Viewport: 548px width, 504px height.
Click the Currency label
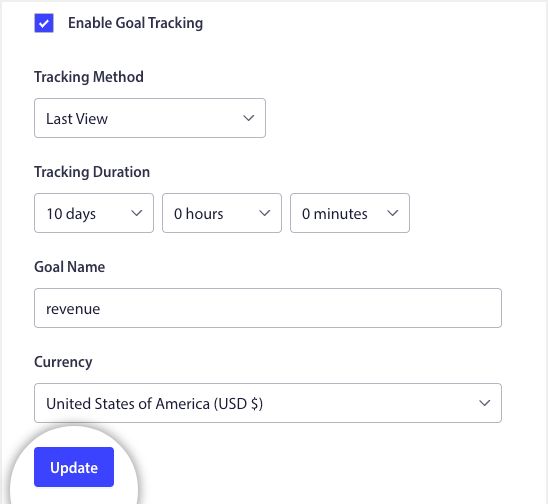(63, 362)
